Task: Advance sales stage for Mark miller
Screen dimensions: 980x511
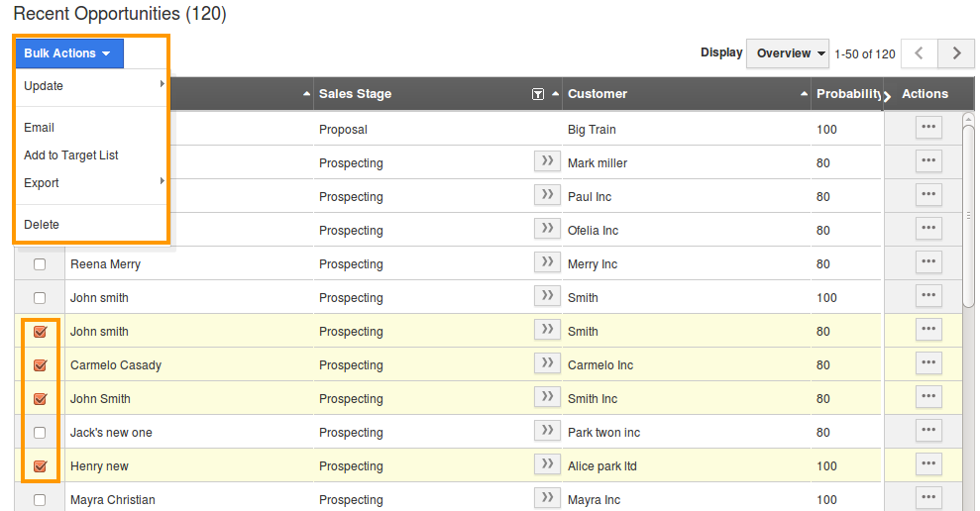Action: pyautogui.click(x=547, y=161)
